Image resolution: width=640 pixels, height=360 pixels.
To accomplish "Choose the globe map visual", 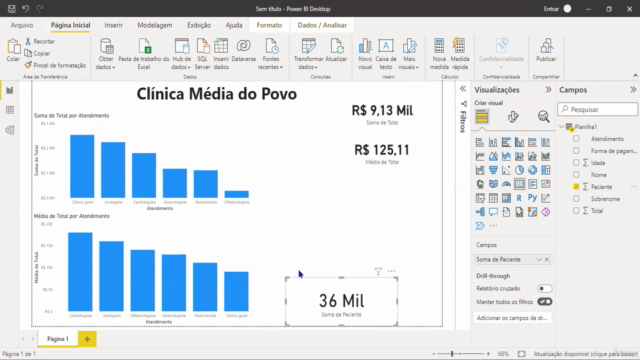I will click(480, 184).
